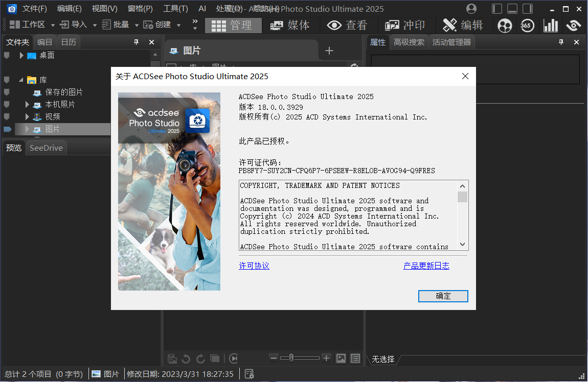Open the 许可协议 link
Screen dimensions: 588x382
(254, 266)
